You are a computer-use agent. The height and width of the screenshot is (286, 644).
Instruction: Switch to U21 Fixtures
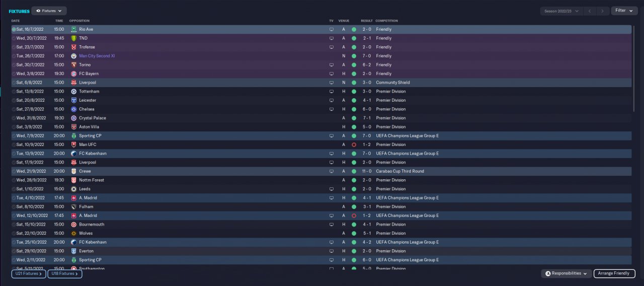click(29, 273)
